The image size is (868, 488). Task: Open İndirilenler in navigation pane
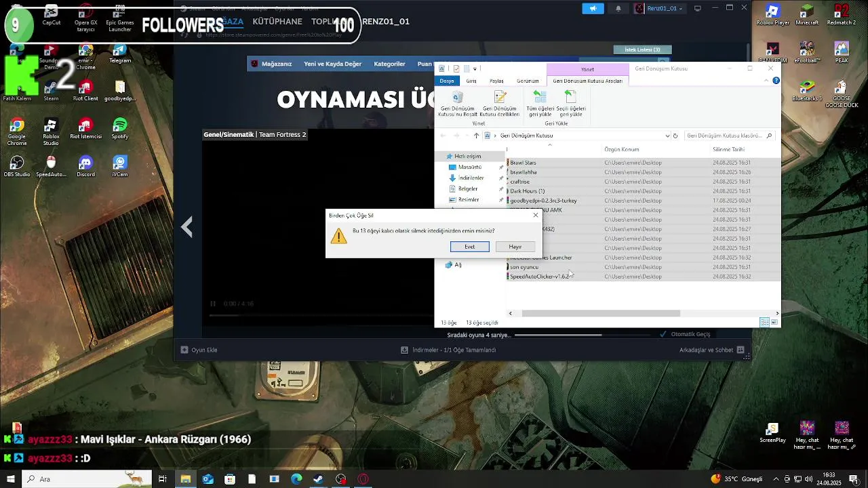471,178
